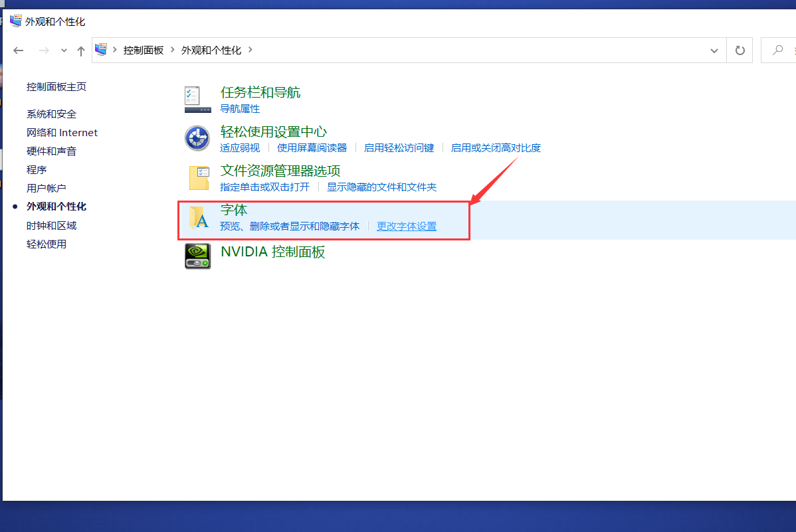Viewport: 796px width, 532px height.
Task: Open the 文件资源管理器选项 heading
Action: [x=280, y=171]
